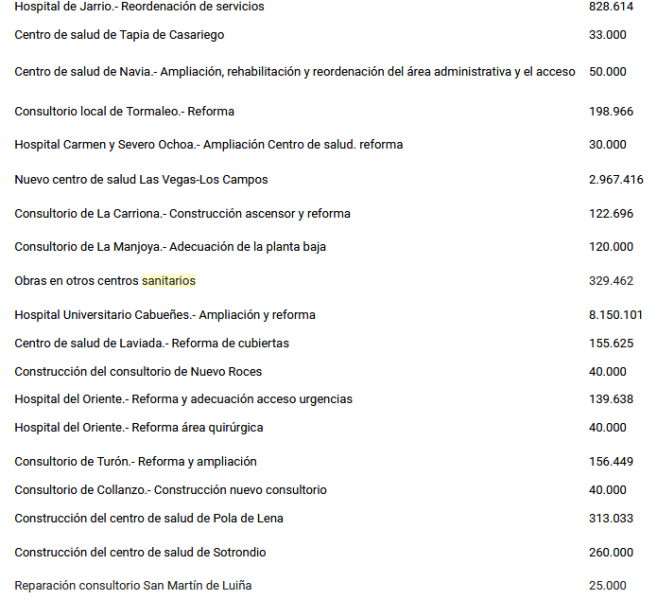Click 'Consultorio de Turón.- Reforma y ampliación'
This screenshot has width=657, height=600.
(x=135, y=462)
